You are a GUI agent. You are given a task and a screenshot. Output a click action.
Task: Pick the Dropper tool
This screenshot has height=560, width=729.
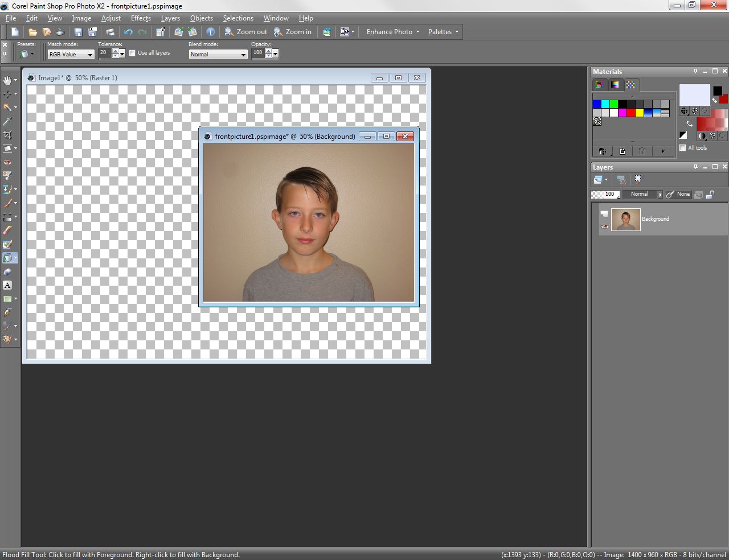[7, 121]
